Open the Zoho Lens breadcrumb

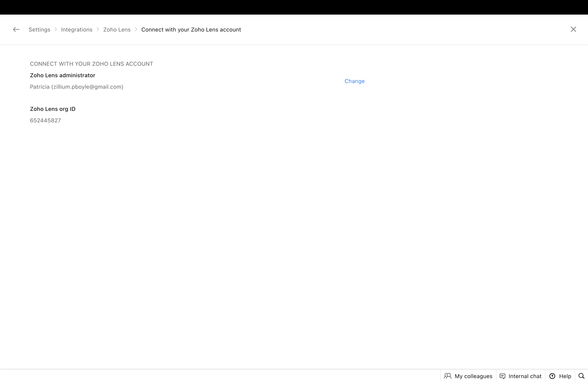pos(117,29)
